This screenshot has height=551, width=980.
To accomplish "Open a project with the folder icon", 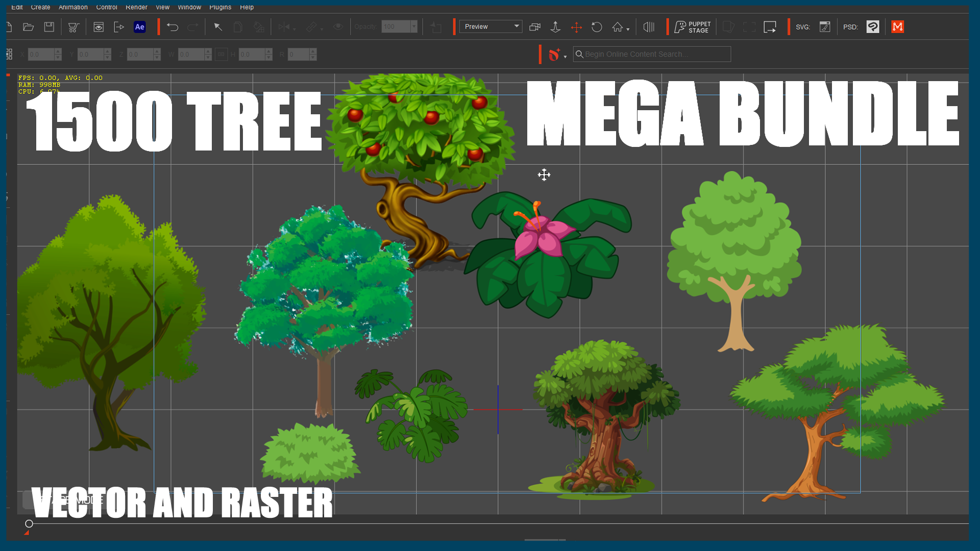I will [x=29, y=27].
